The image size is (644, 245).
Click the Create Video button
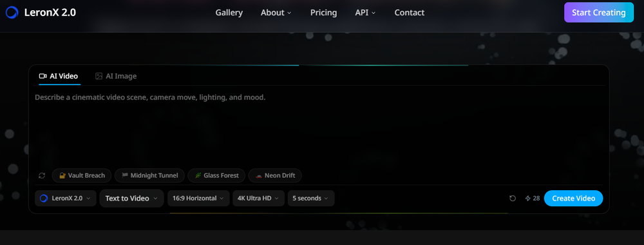573,198
